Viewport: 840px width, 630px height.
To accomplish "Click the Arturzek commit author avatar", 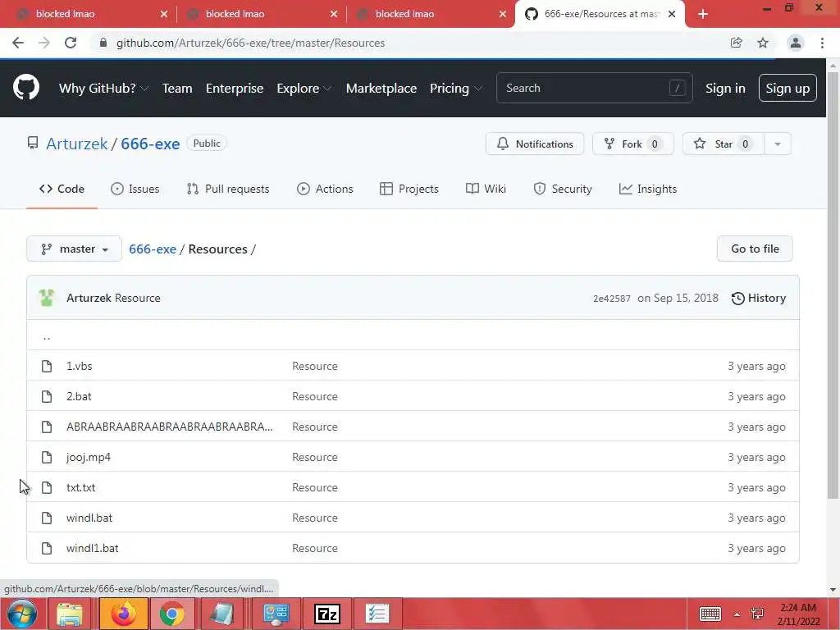I will 47,298.
